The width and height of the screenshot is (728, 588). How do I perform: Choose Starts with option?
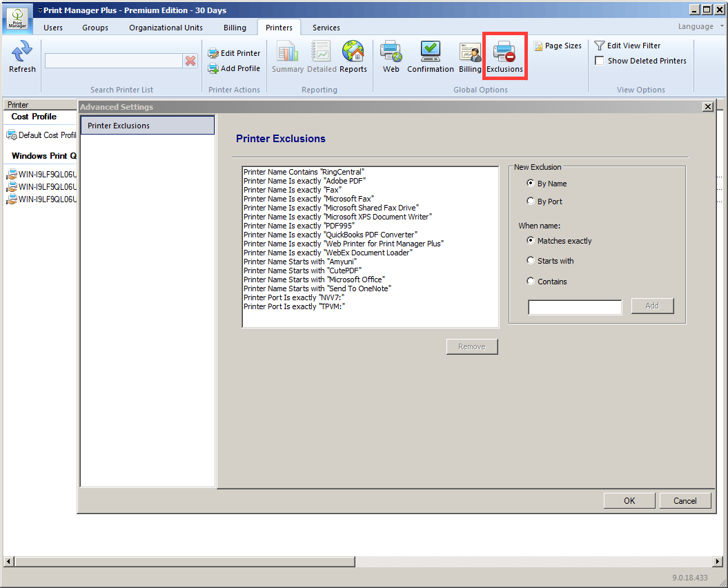coord(550,261)
